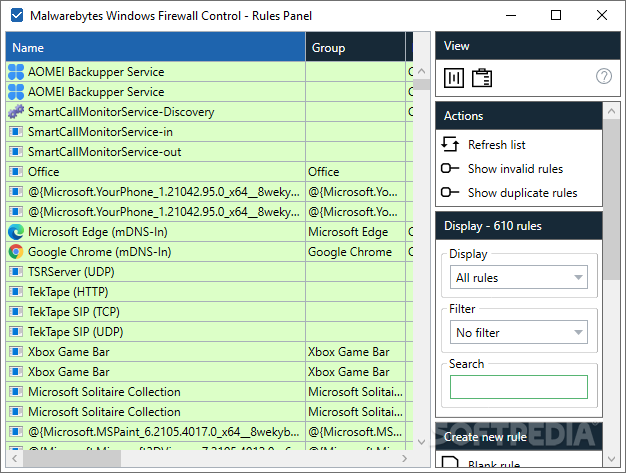The height and width of the screenshot is (473, 626).
Task: Click the Google Chrome logo icon
Action: coord(16,252)
